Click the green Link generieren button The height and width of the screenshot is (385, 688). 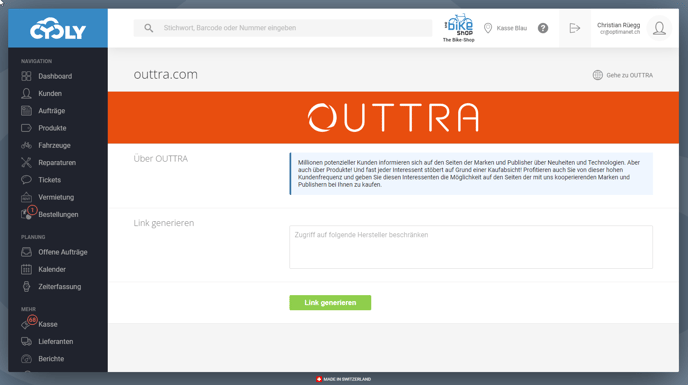coord(330,302)
